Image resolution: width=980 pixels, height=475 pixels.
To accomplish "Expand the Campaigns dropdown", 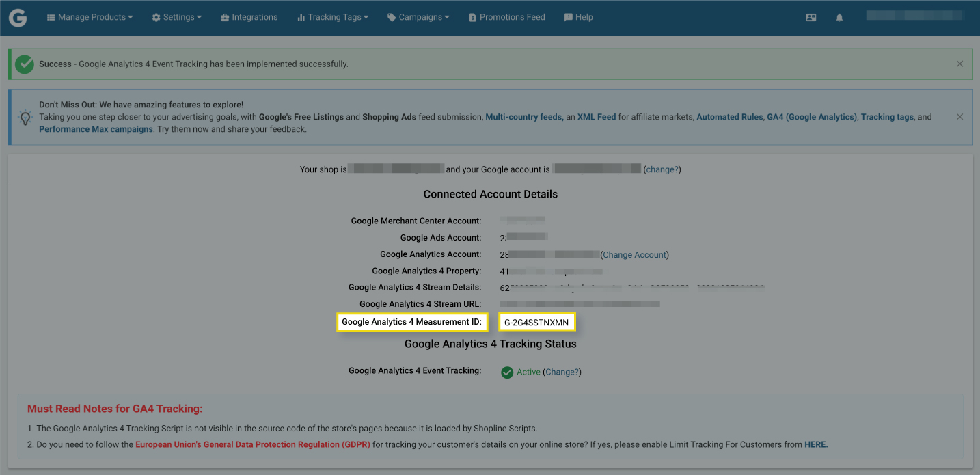I will click(x=418, y=17).
